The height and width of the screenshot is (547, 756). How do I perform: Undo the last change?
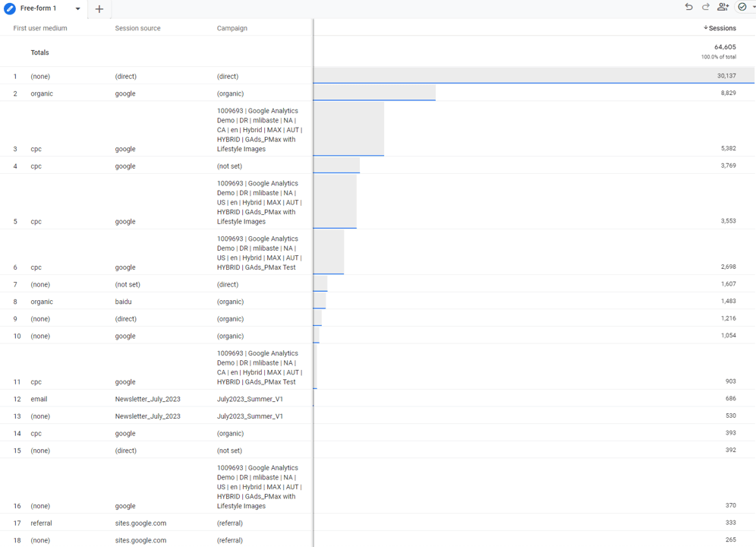coord(688,7)
